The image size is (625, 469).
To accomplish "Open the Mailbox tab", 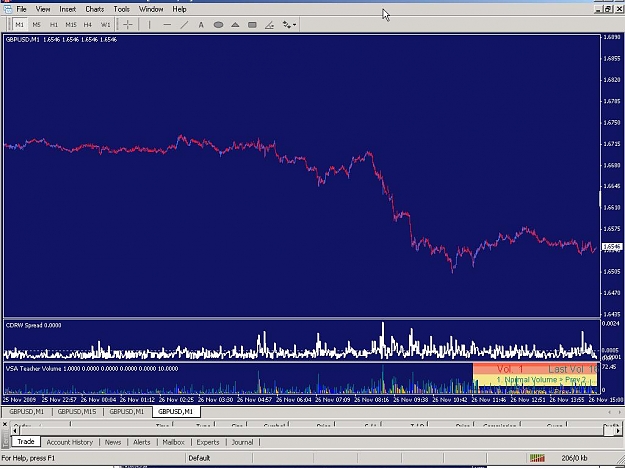I will point(173,442).
